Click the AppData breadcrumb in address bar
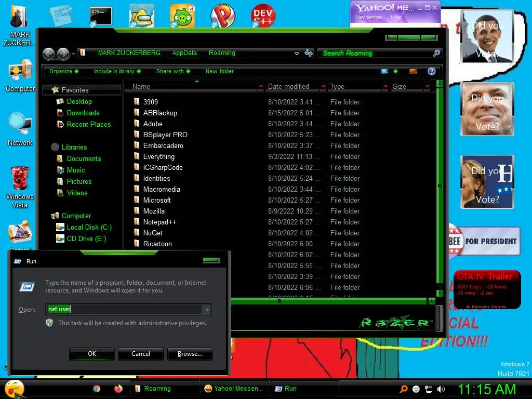 (x=184, y=53)
